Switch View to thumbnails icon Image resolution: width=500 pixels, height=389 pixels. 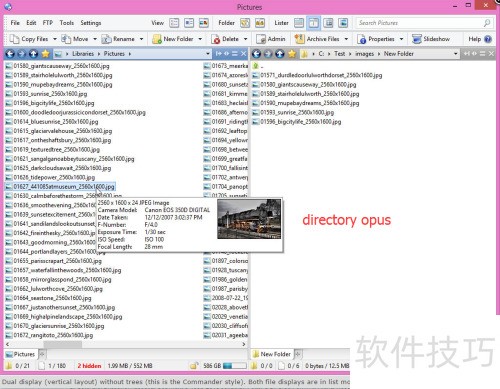click(x=204, y=23)
